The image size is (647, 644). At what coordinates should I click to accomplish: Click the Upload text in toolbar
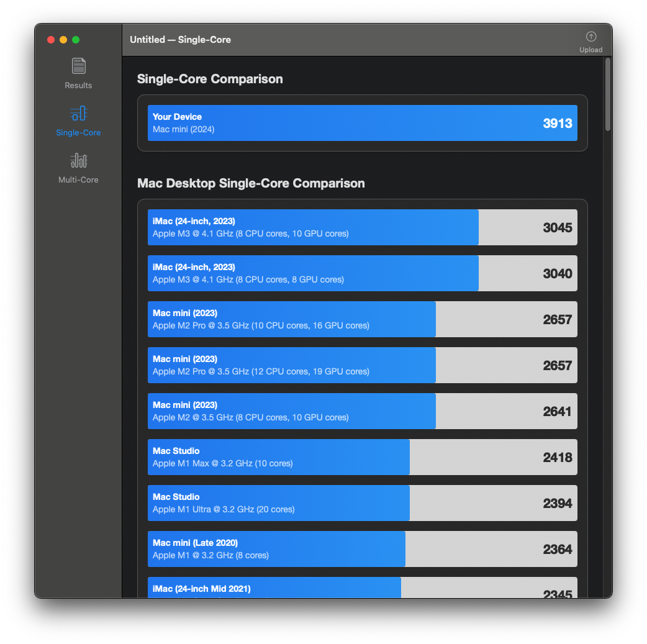pyautogui.click(x=590, y=50)
